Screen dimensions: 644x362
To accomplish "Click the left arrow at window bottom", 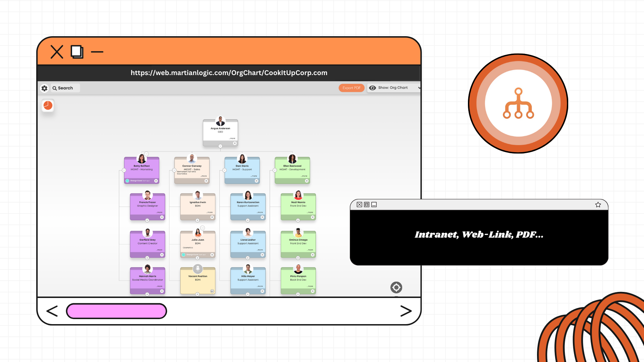I will point(52,311).
